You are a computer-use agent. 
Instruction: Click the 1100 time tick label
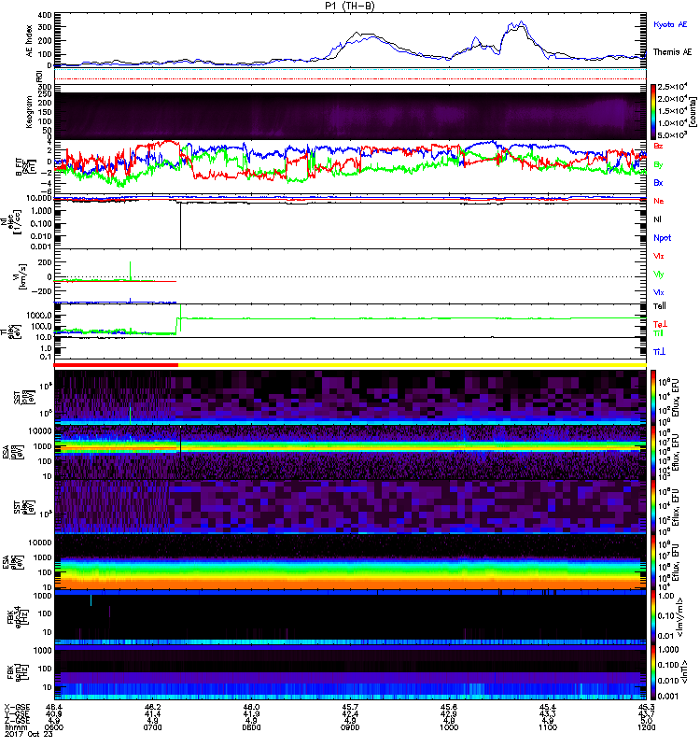pyautogui.click(x=548, y=727)
